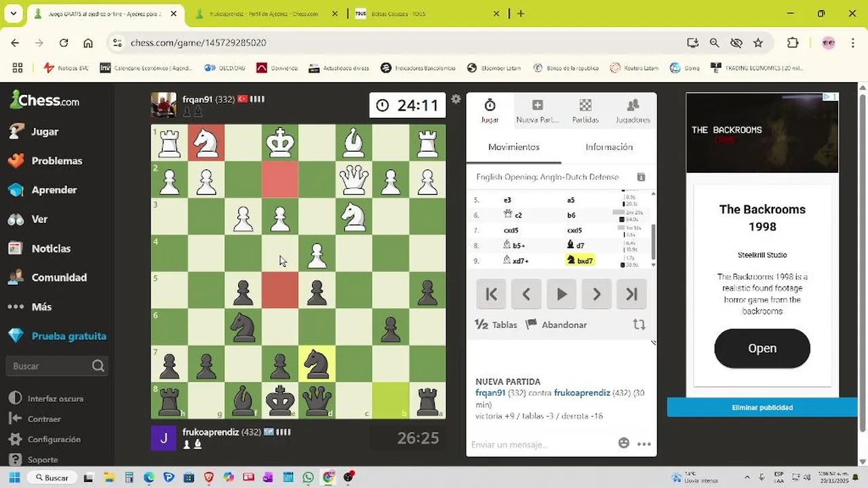Viewport: 868px width, 488px height.
Task: Select move b5+ in the move list
Action: point(514,245)
